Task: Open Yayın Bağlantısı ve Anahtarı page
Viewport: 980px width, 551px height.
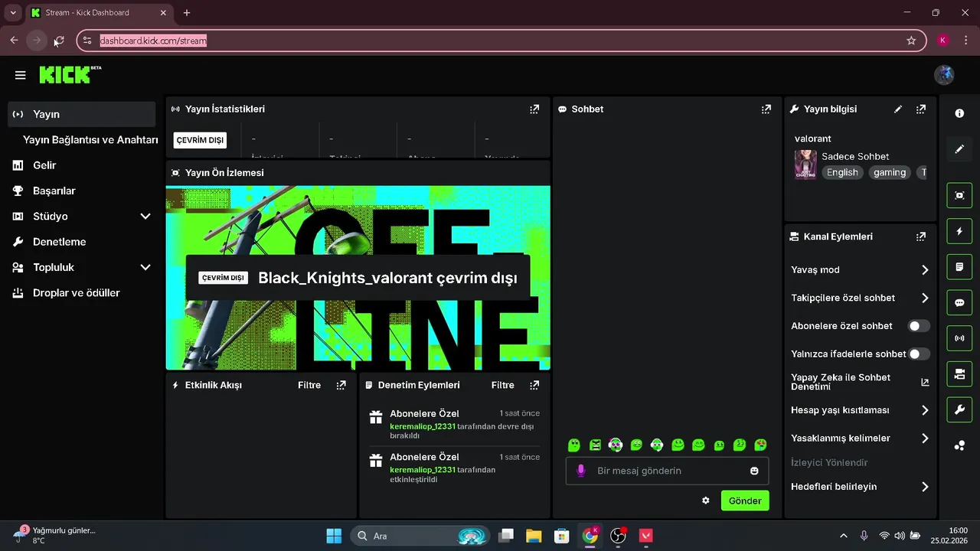Action: tap(90, 140)
